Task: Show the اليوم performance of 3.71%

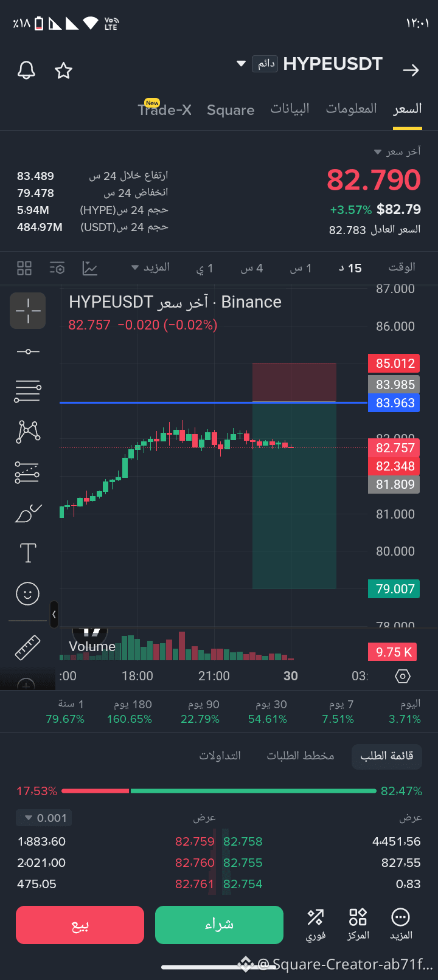Action: [x=405, y=712]
